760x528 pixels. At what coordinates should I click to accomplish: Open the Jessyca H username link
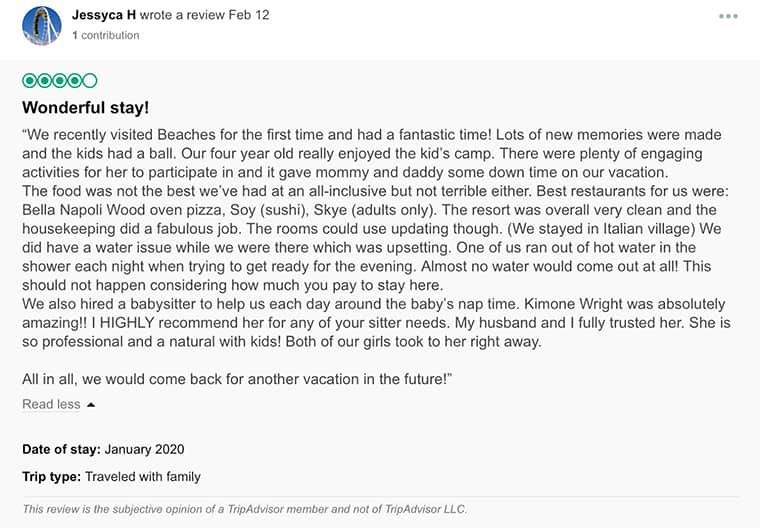coord(104,15)
